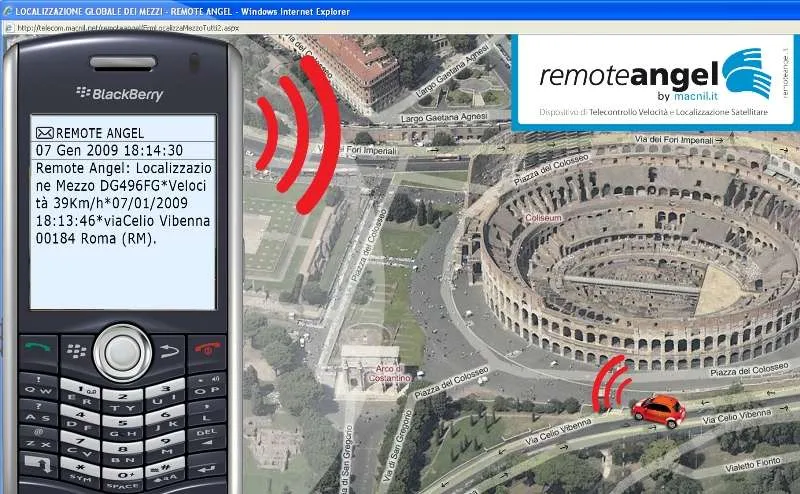Click the DEL key on the phone keypad
Screen dimensions: 800x494
pyautogui.click(x=207, y=437)
